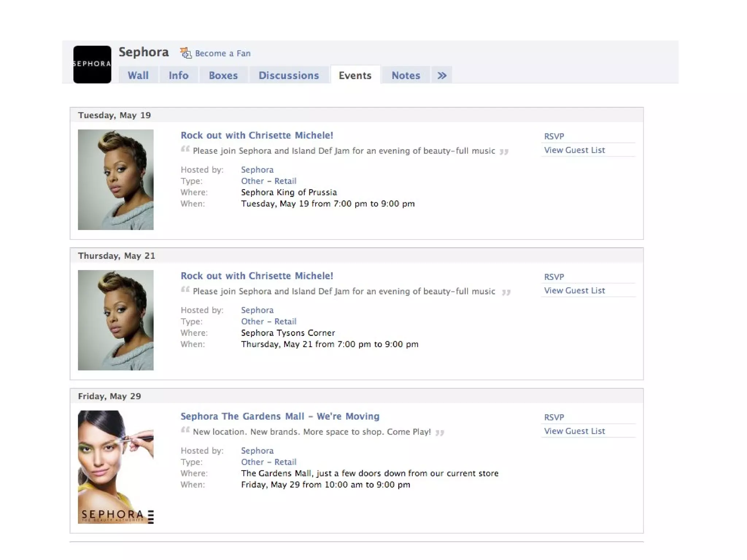Click Other - Retail type for May 29
This screenshot has height=560, width=747.
pyautogui.click(x=268, y=462)
